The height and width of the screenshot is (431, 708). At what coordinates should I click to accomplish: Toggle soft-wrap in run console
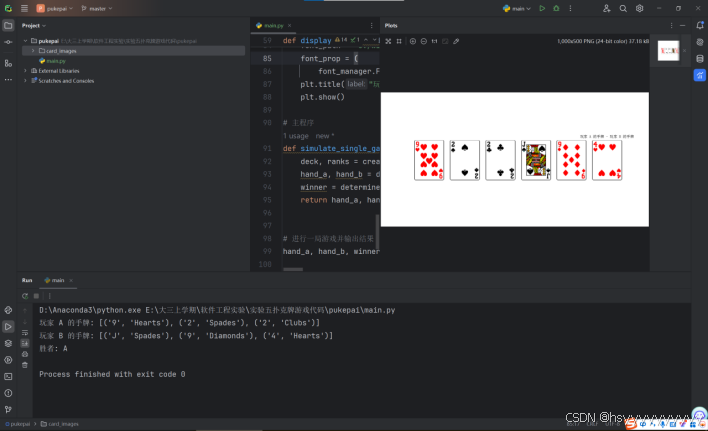pyautogui.click(x=25, y=333)
